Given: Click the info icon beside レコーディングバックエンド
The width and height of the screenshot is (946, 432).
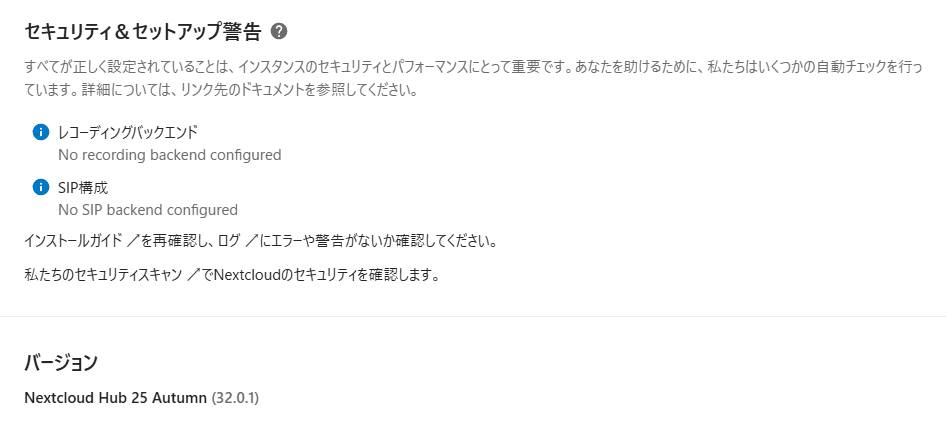Looking at the screenshot, I should tap(41, 132).
